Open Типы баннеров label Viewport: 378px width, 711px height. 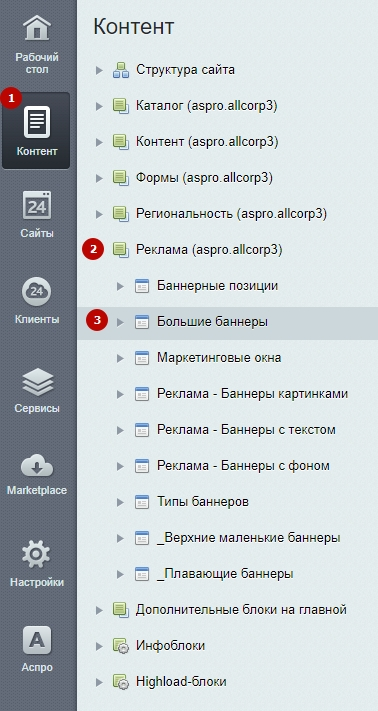[203, 502]
